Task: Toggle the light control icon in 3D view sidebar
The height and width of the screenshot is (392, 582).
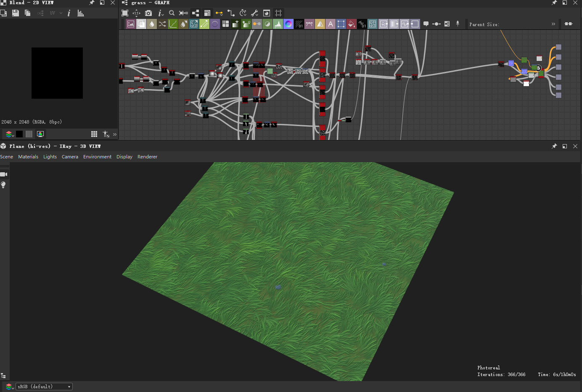Action: click(3, 185)
